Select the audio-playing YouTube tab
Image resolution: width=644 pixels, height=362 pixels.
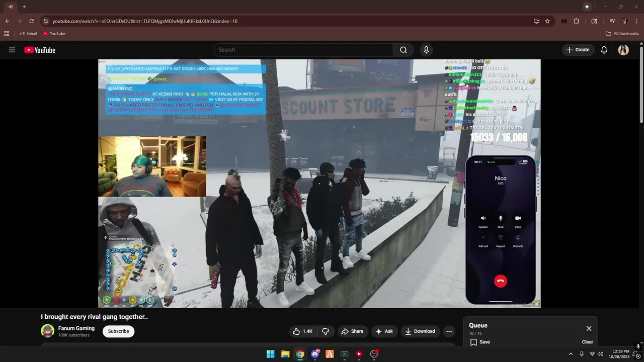tap(10, 7)
